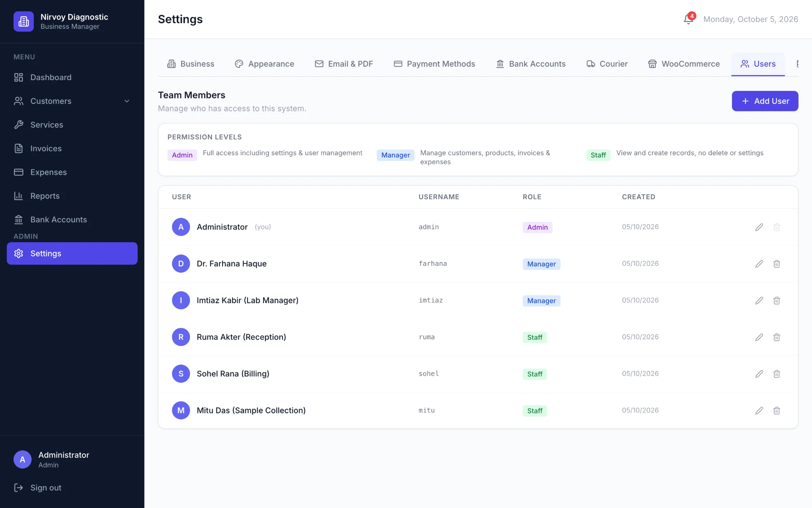Image resolution: width=812 pixels, height=508 pixels.
Task: Select Settings in the sidebar
Action: click(72, 254)
